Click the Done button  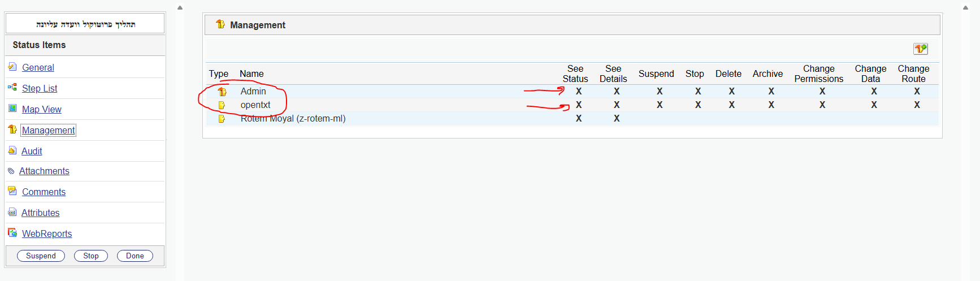(135, 256)
